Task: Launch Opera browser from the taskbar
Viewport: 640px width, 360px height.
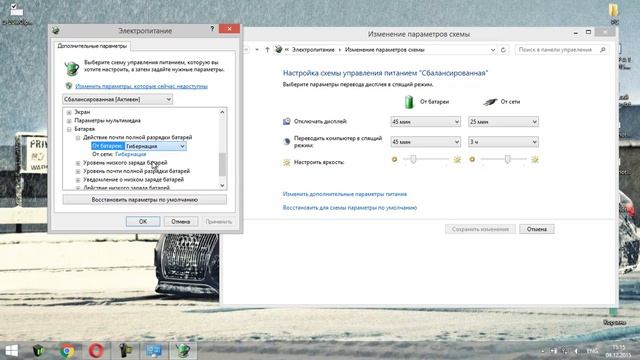Action: point(96,351)
